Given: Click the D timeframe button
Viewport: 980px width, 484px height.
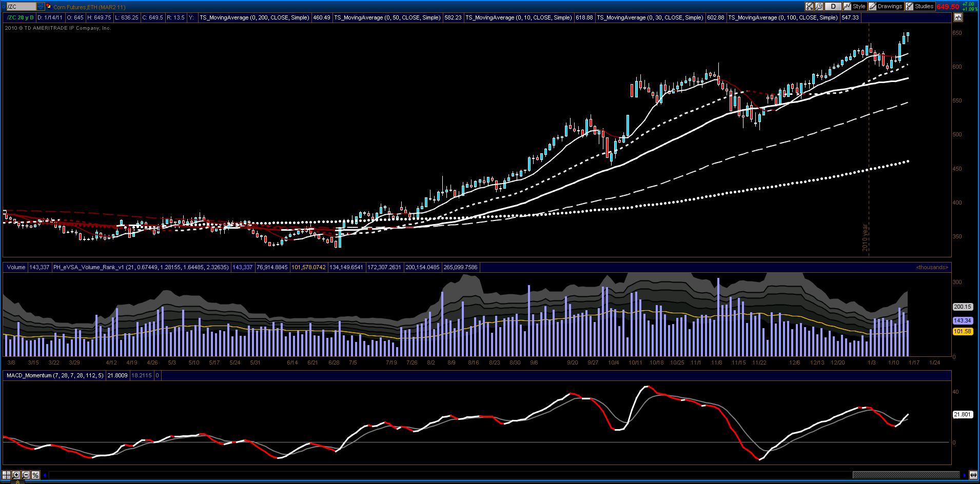Looking at the screenshot, I should pos(833,7).
